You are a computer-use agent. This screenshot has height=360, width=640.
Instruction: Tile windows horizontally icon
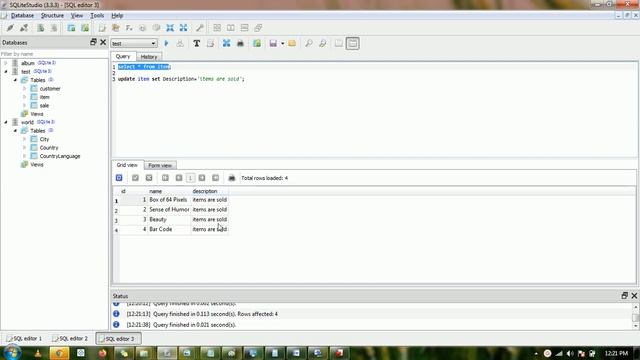click(231, 28)
